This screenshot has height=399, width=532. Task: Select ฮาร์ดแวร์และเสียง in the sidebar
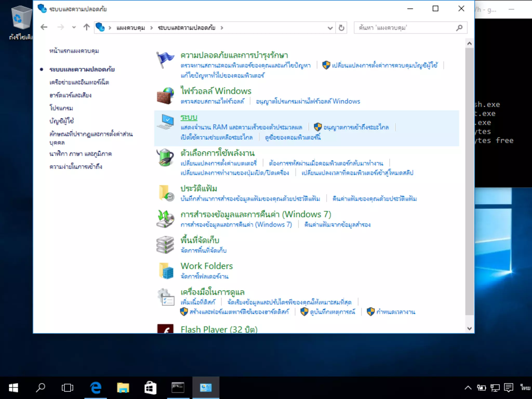(70, 95)
